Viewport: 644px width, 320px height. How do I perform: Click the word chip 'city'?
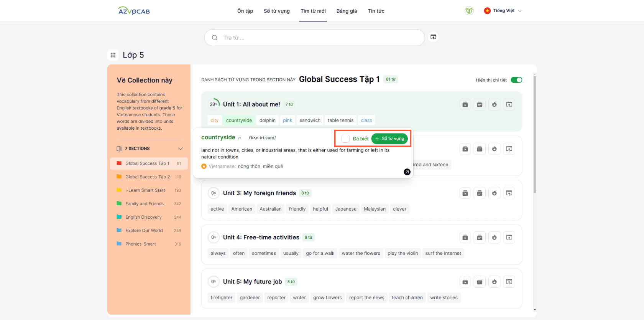214,120
